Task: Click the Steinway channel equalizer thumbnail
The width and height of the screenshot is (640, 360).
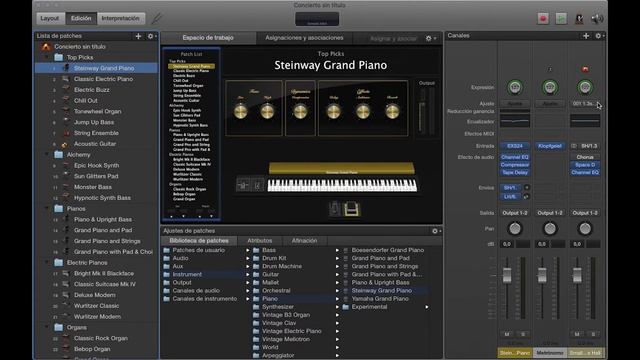Action: pyautogui.click(x=515, y=121)
